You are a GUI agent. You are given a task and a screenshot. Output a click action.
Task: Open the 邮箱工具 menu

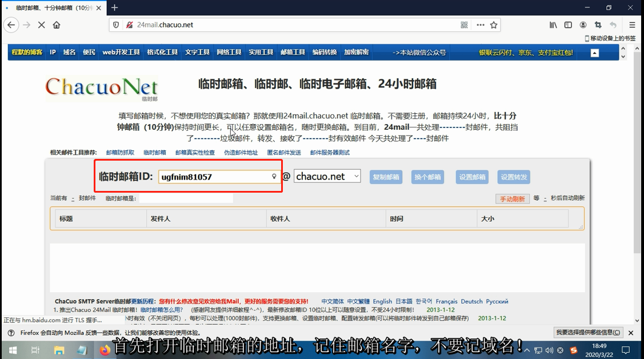click(293, 52)
